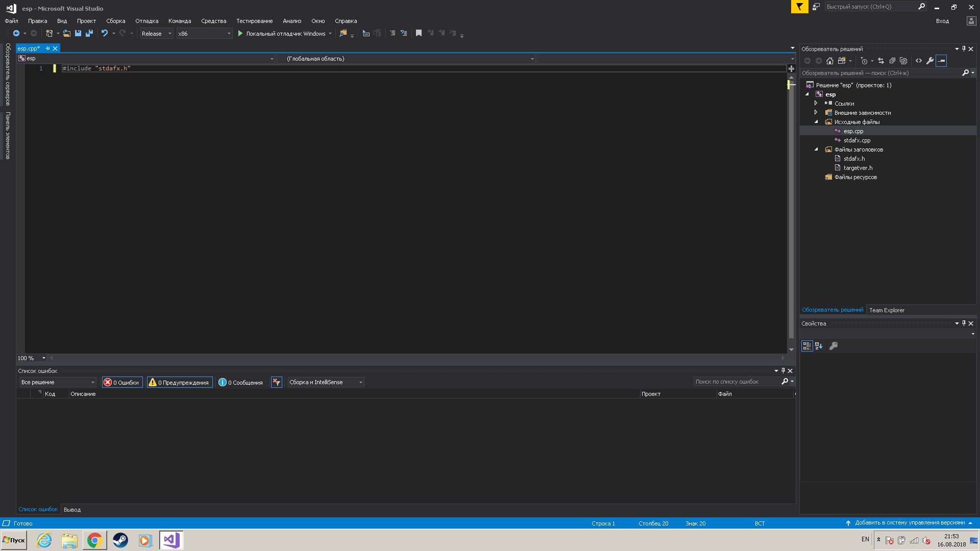Collapse the Исходные файлы folder
The height and width of the screenshot is (551, 980).
tap(816, 122)
